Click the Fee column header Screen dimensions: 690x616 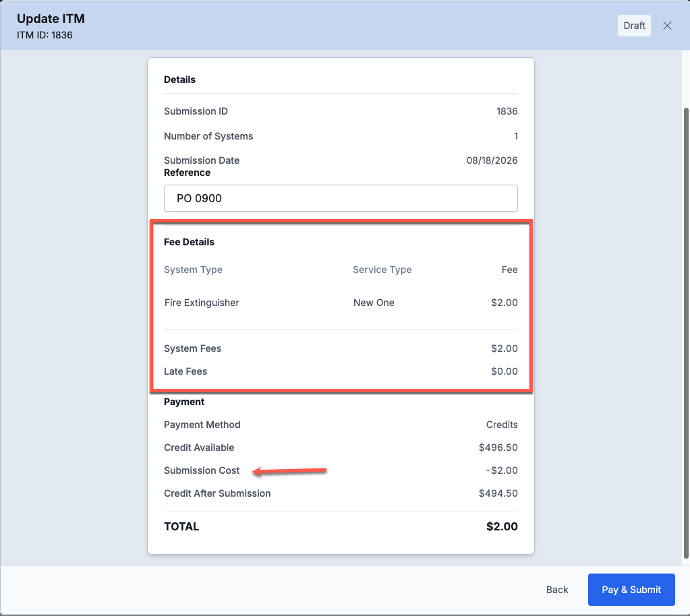510,270
